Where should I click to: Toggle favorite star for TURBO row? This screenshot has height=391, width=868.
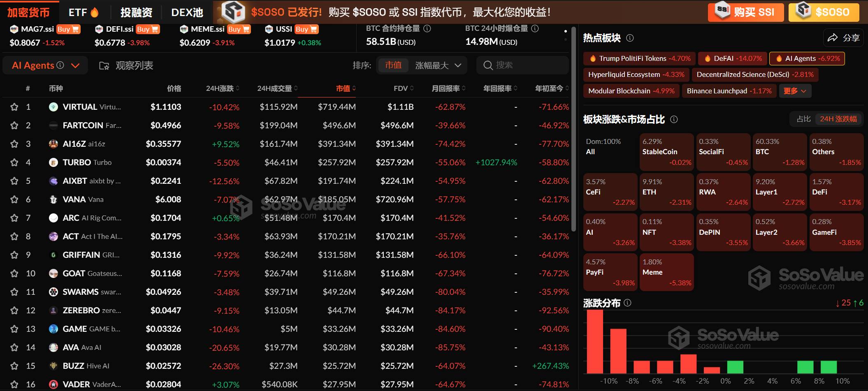pyautogui.click(x=14, y=162)
